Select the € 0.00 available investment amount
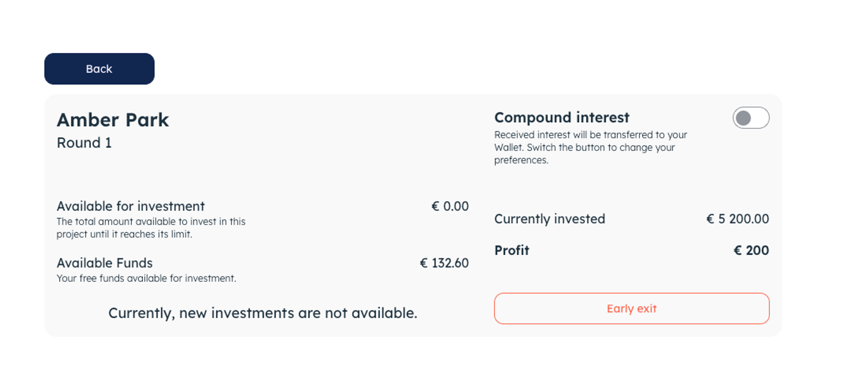Image resolution: width=868 pixels, height=391 pixels. click(450, 206)
